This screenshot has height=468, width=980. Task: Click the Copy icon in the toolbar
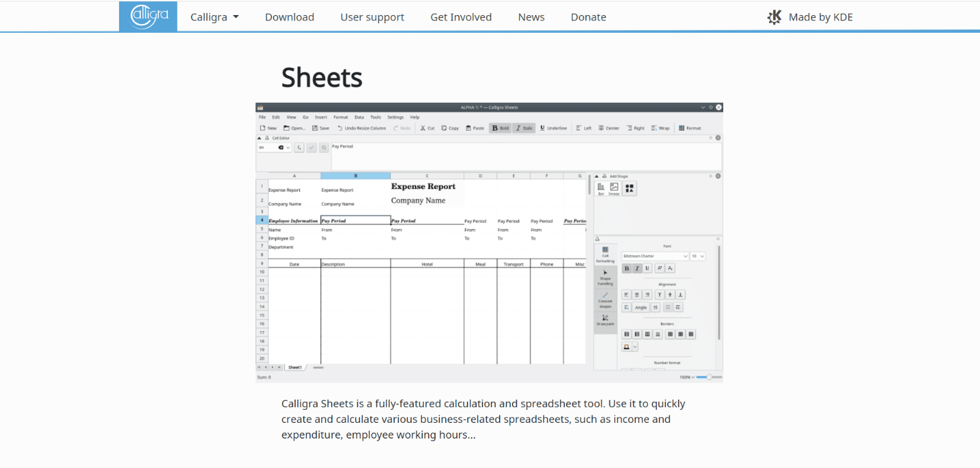pyautogui.click(x=444, y=128)
